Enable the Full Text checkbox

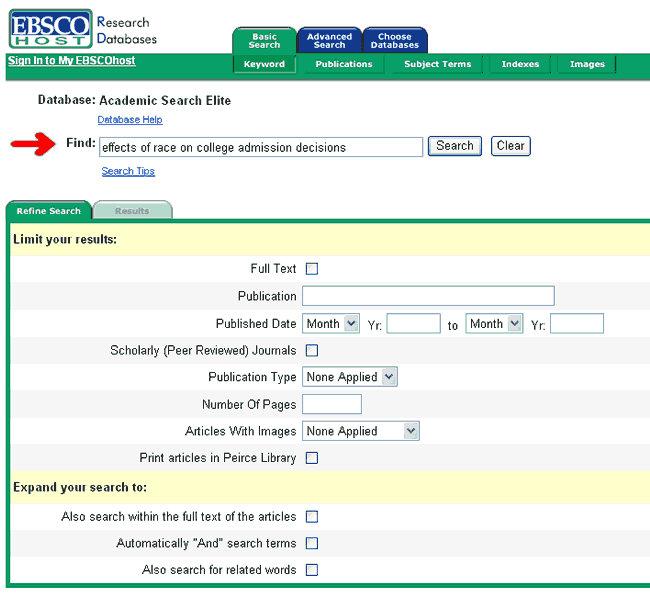[312, 269]
